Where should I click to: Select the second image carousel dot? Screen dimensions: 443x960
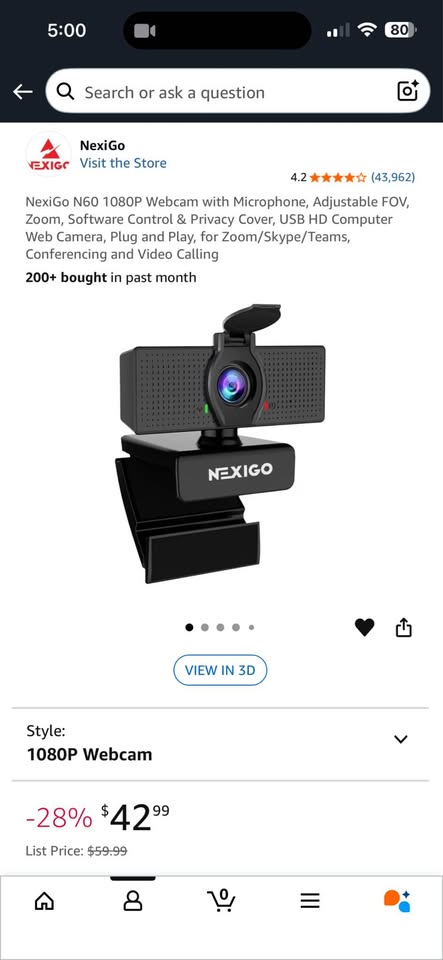[x=205, y=627]
